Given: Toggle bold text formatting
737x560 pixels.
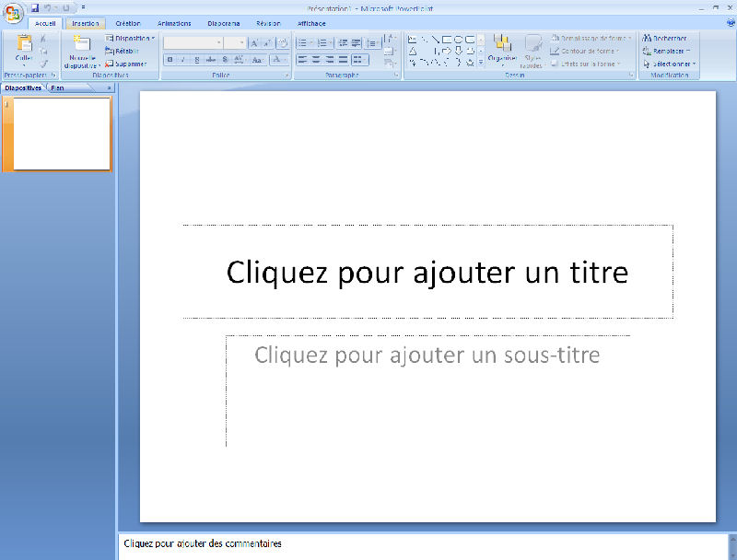Looking at the screenshot, I should [170, 59].
